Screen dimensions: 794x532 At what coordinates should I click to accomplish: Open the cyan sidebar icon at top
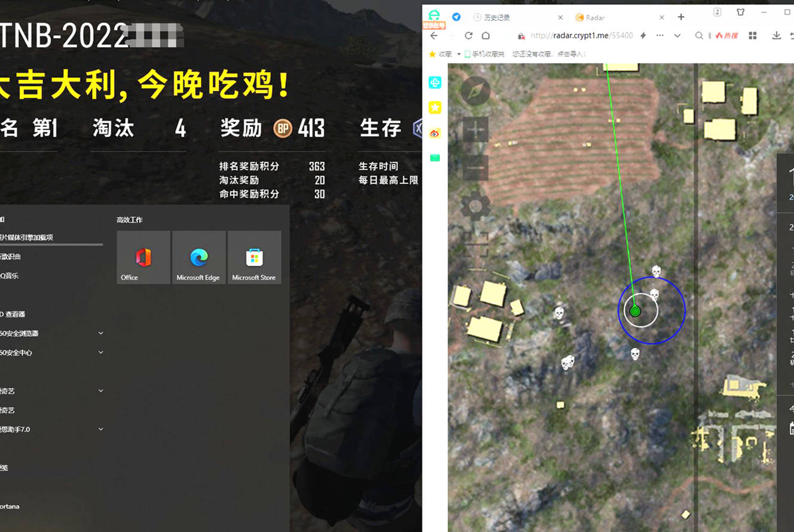pyautogui.click(x=435, y=82)
